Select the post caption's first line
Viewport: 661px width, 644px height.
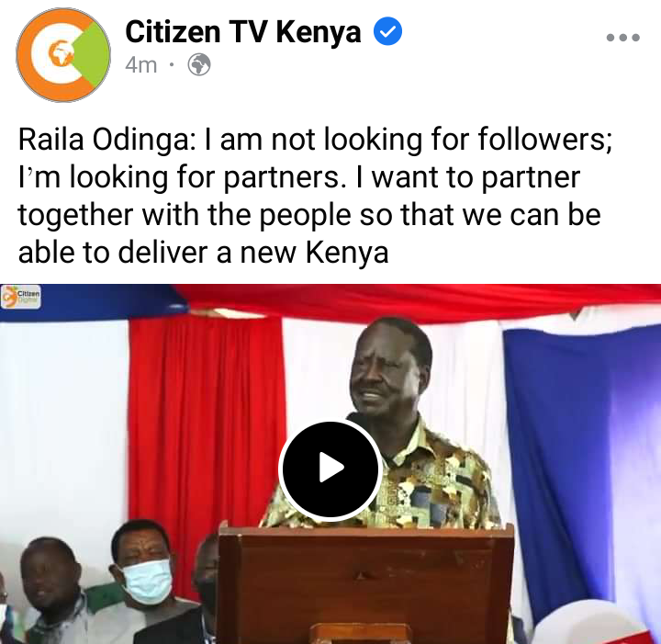click(315, 140)
